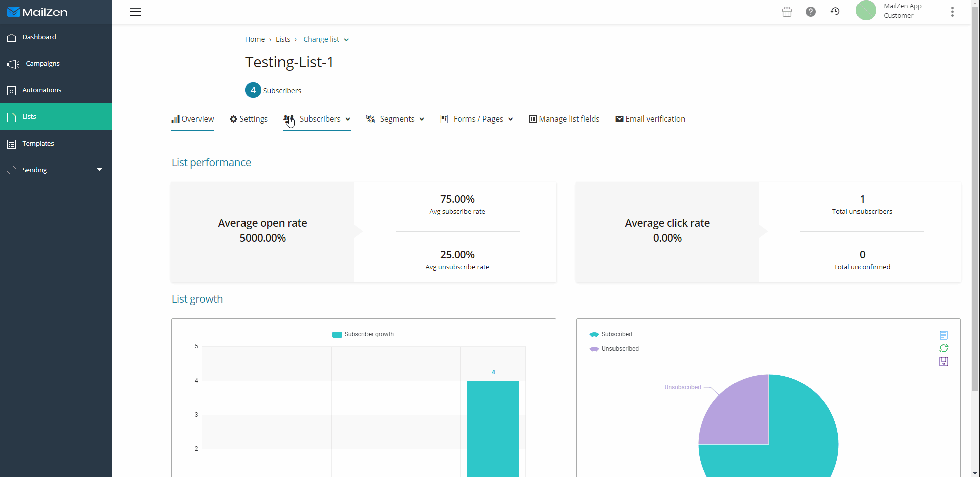The height and width of the screenshot is (477, 980).
Task: Select Templates in the sidebar
Action: click(56, 144)
